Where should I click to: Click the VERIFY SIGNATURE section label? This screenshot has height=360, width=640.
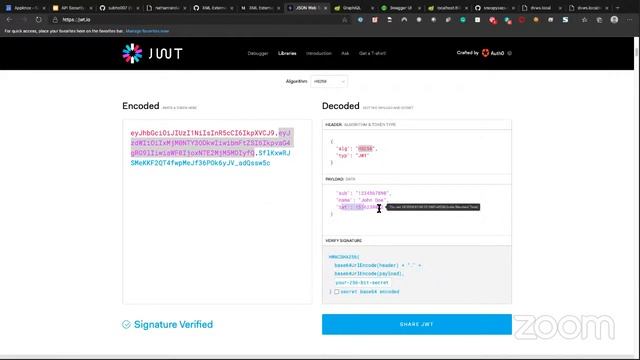click(344, 241)
